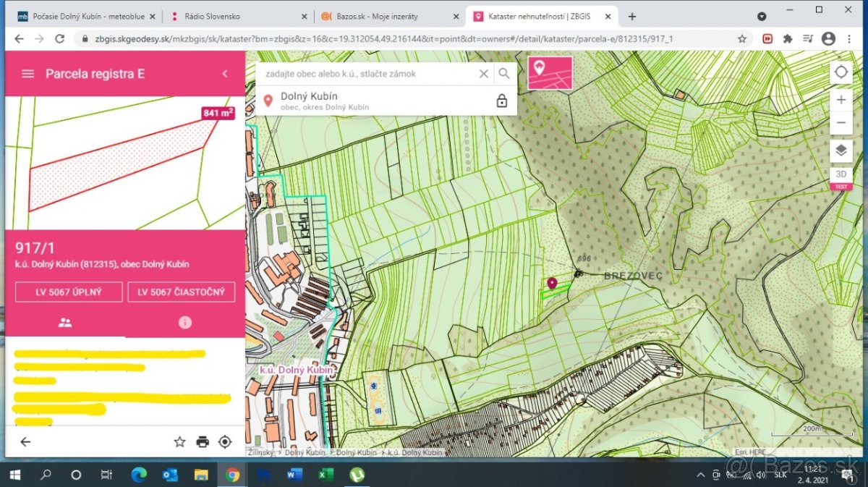Open the pink cadastral map theme thumbnail

(550, 73)
